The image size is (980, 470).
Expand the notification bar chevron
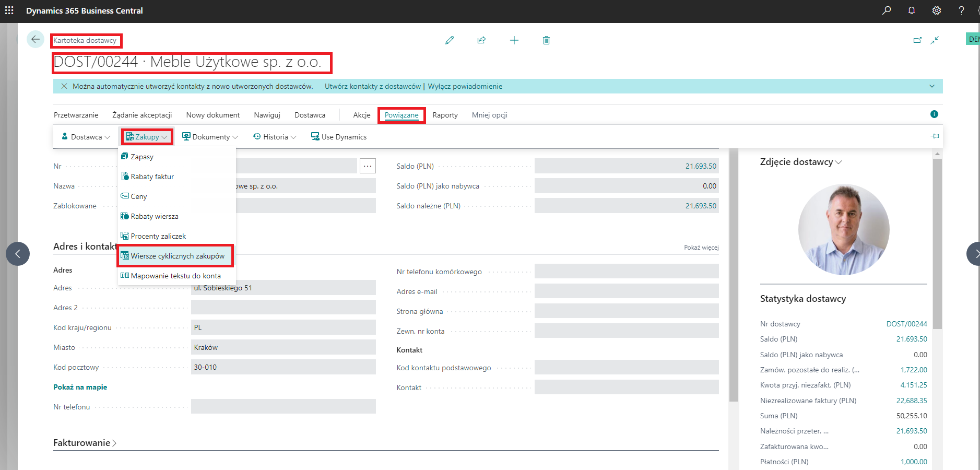coord(932,86)
